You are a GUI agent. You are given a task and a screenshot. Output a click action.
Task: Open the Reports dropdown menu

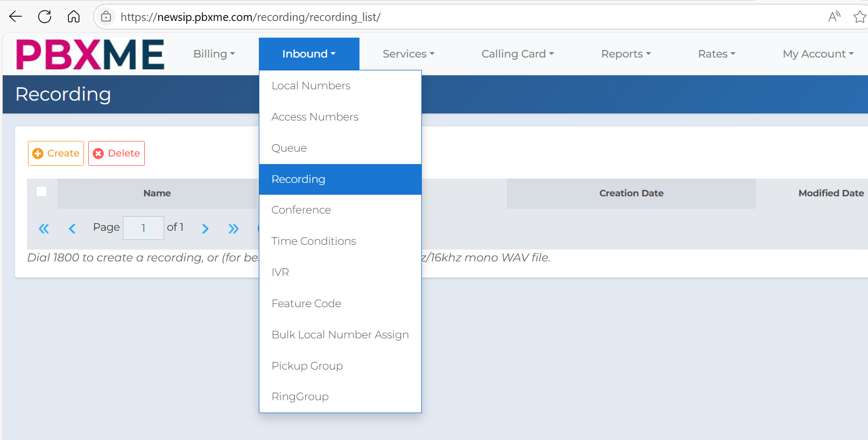[x=626, y=54]
